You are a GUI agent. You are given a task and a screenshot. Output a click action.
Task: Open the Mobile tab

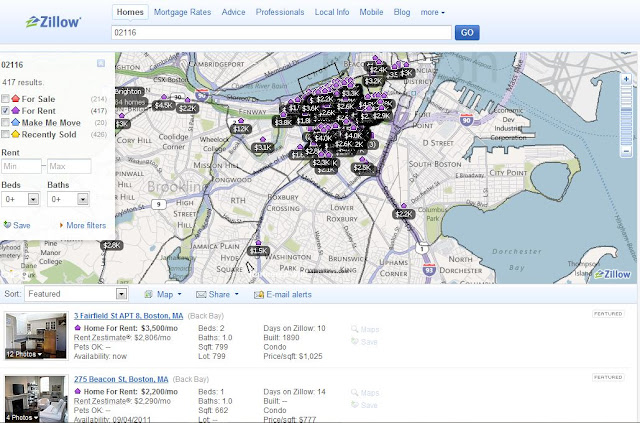[x=371, y=12]
